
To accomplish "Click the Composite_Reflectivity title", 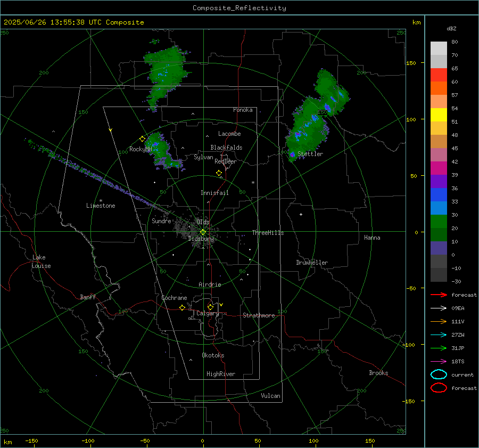I will pyautogui.click(x=239, y=8).
